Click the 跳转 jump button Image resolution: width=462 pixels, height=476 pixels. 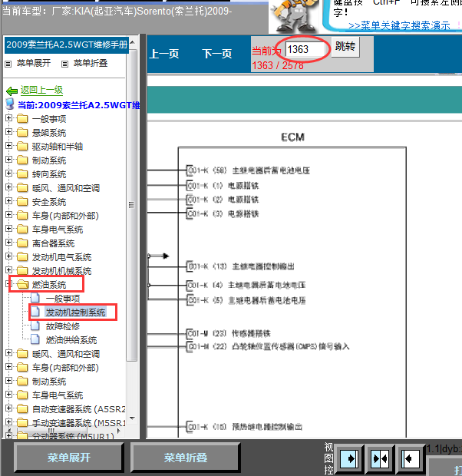coord(345,47)
